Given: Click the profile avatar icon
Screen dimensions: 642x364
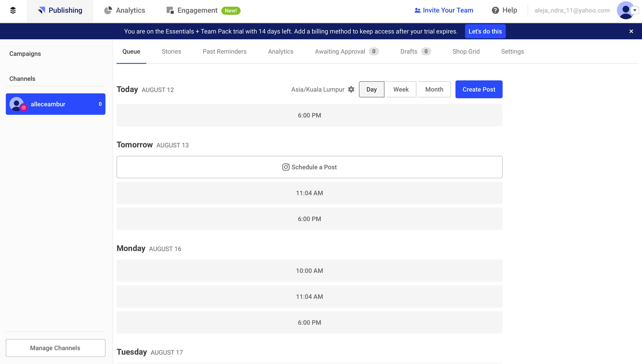Looking at the screenshot, I should pos(626,10).
